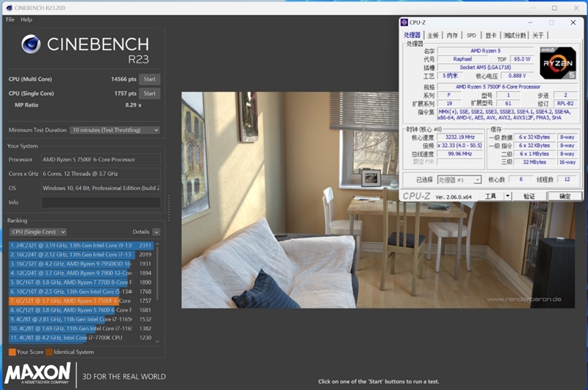Select ranking row 4, AMD Ryzen 9 7900
The width and height of the screenshot is (588, 390).
(81, 273)
